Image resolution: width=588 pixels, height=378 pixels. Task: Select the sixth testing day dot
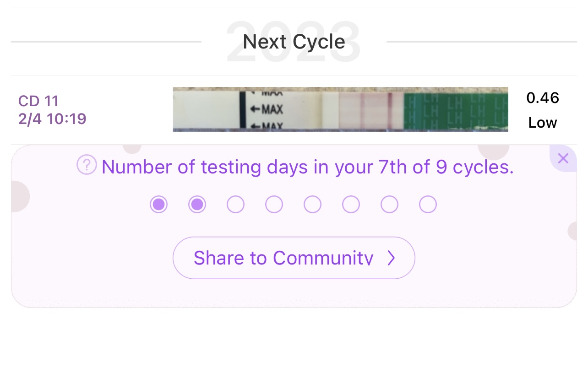click(351, 204)
